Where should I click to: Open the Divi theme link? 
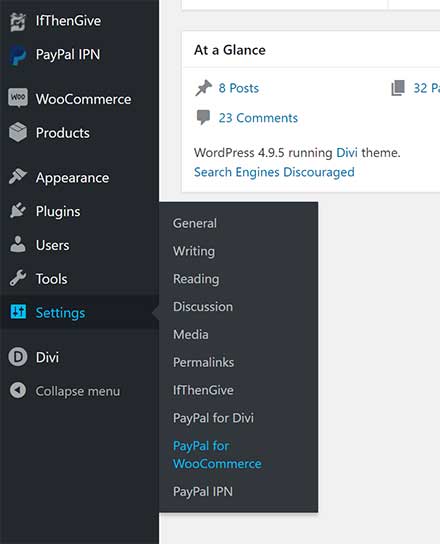[x=347, y=153]
